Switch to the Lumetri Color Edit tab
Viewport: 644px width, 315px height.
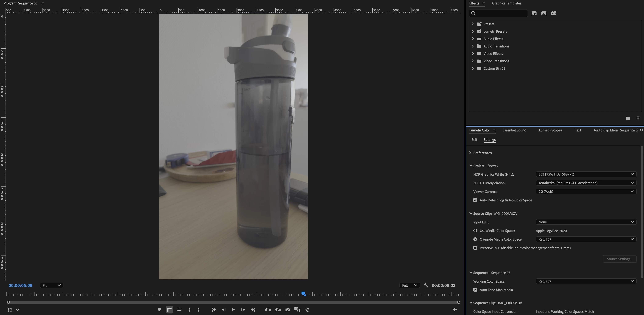474,140
